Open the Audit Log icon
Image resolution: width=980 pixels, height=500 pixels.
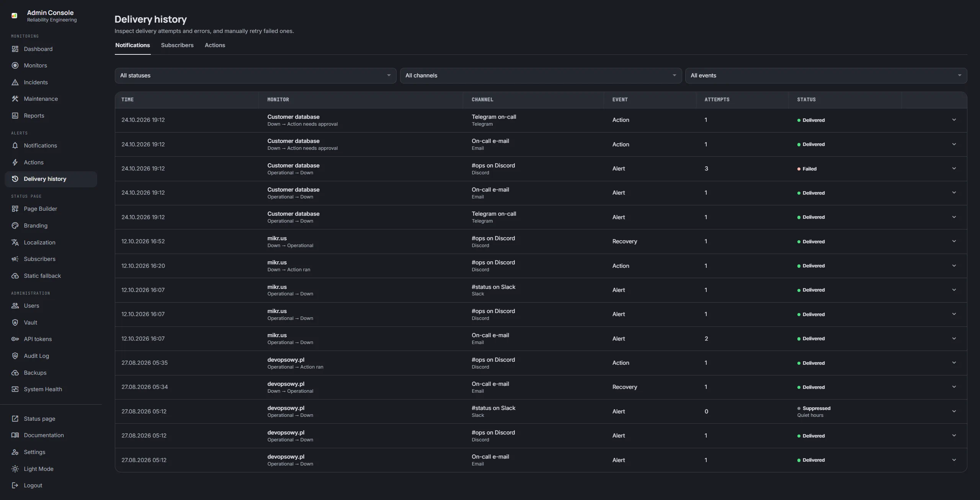pos(15,356)
